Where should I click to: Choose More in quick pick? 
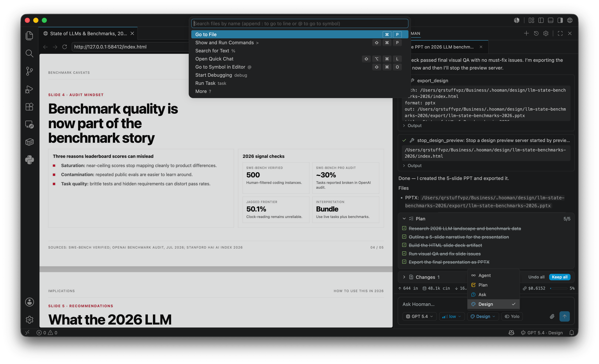point(299,91)
